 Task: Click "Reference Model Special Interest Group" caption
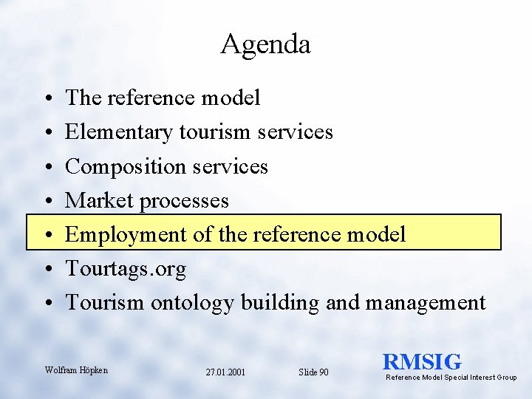point(451,378)
